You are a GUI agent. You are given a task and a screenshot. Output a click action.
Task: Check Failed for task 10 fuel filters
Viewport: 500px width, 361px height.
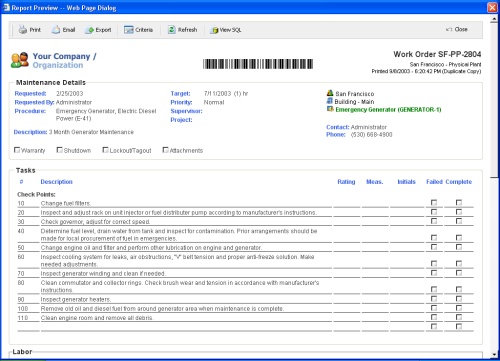pyautogui.click(x=434, y=202)
